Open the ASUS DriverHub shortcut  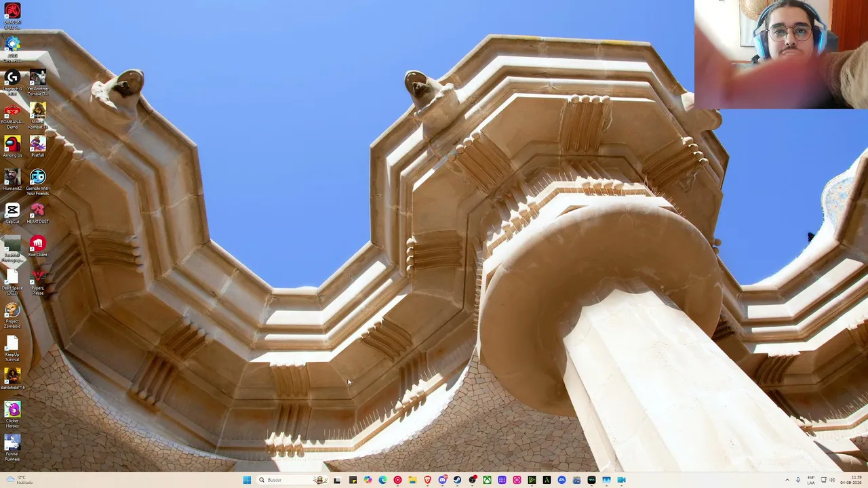[12, 49]
